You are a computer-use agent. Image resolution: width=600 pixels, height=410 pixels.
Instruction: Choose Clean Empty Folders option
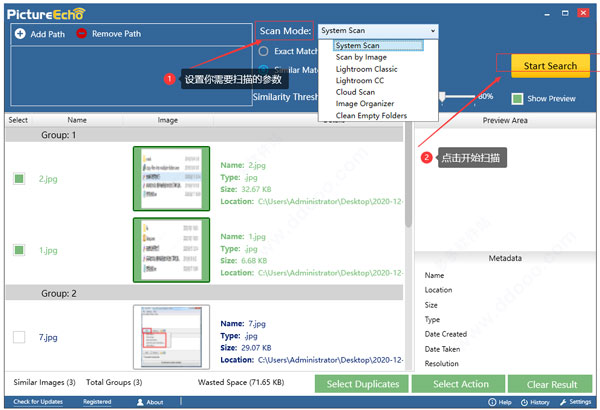point(371,115)
